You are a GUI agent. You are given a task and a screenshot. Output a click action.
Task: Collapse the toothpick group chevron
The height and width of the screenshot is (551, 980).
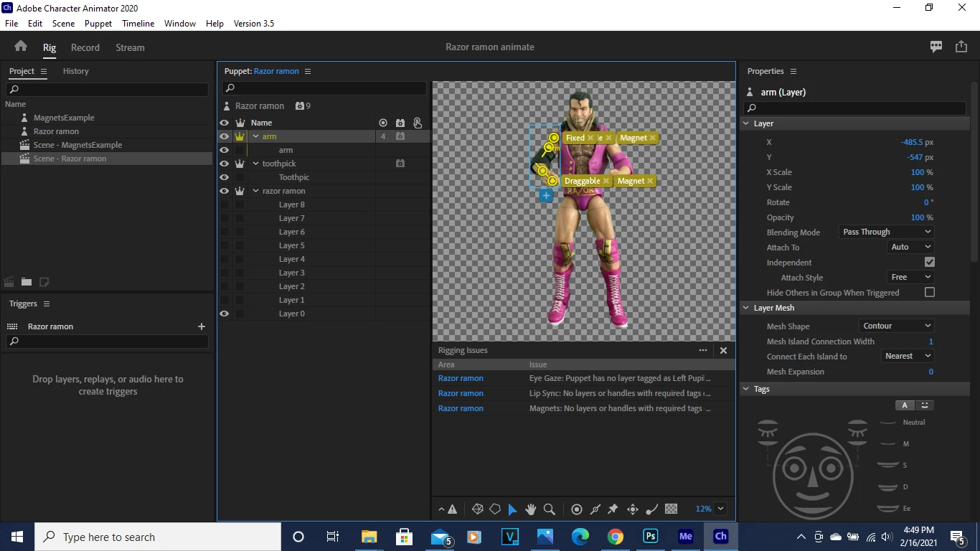(x=255, y=164)
